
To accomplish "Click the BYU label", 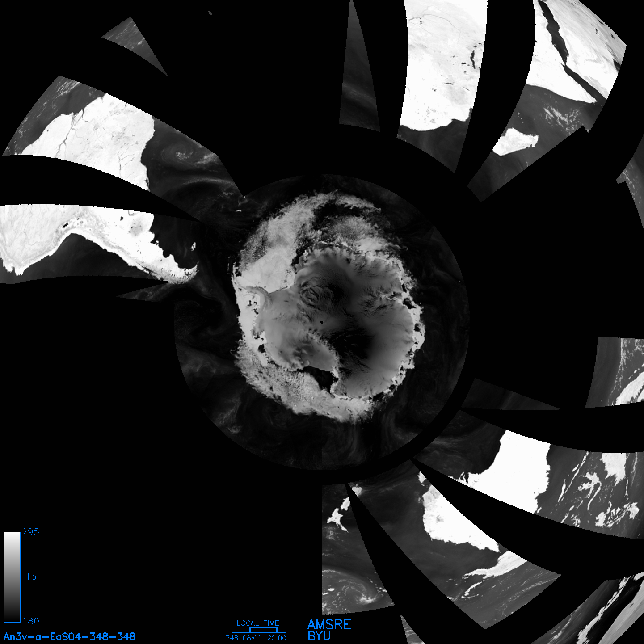I will (x=319, y=636).
